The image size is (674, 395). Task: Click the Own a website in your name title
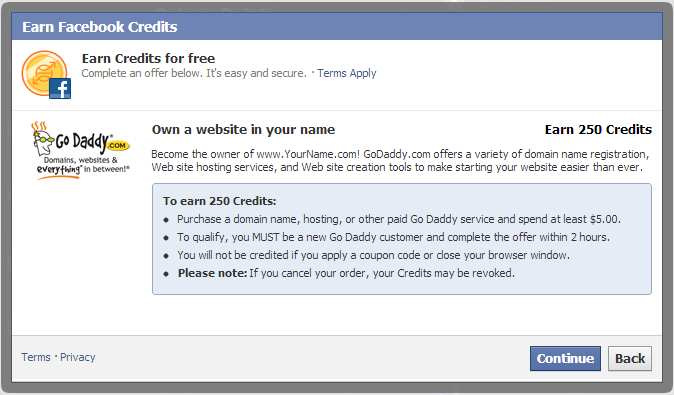coord(243,129)
